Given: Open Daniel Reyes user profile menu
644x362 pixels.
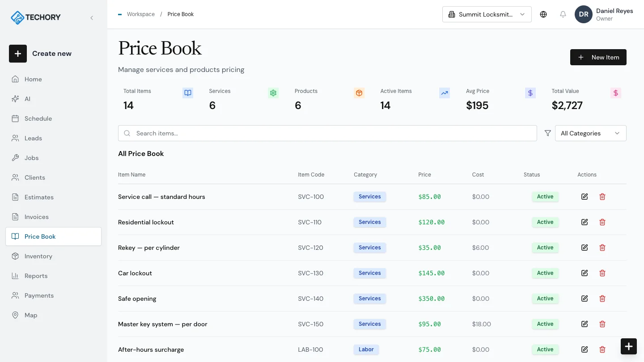Looking at the screenshot, I should pyautogui.click(x=604, y=14).
